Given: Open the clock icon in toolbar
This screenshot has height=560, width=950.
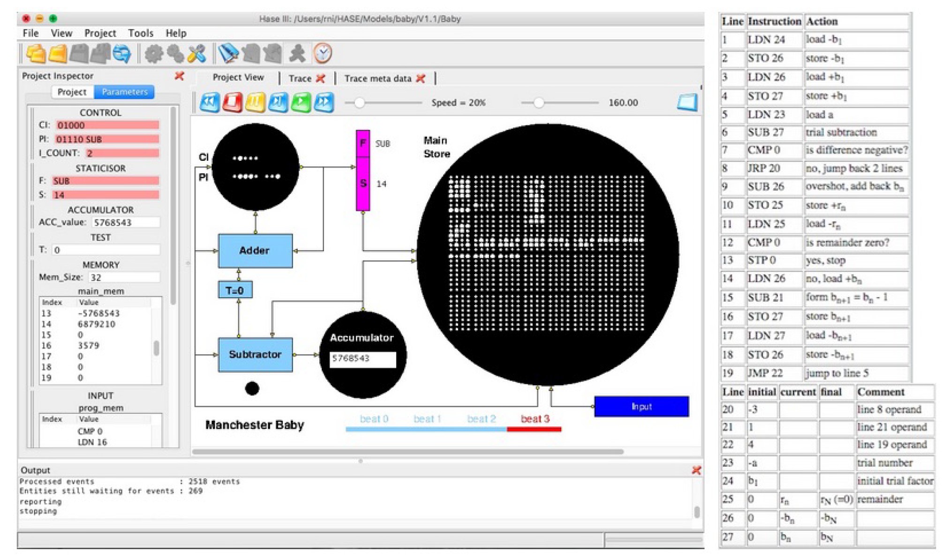Looking at the screenshot, I should [323, 53].
